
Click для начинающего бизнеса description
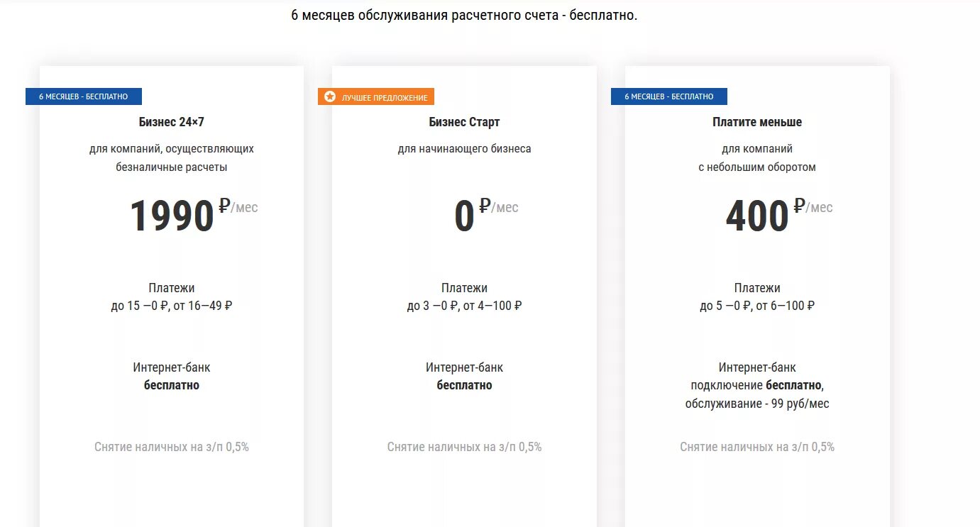(x=464, y=149)
